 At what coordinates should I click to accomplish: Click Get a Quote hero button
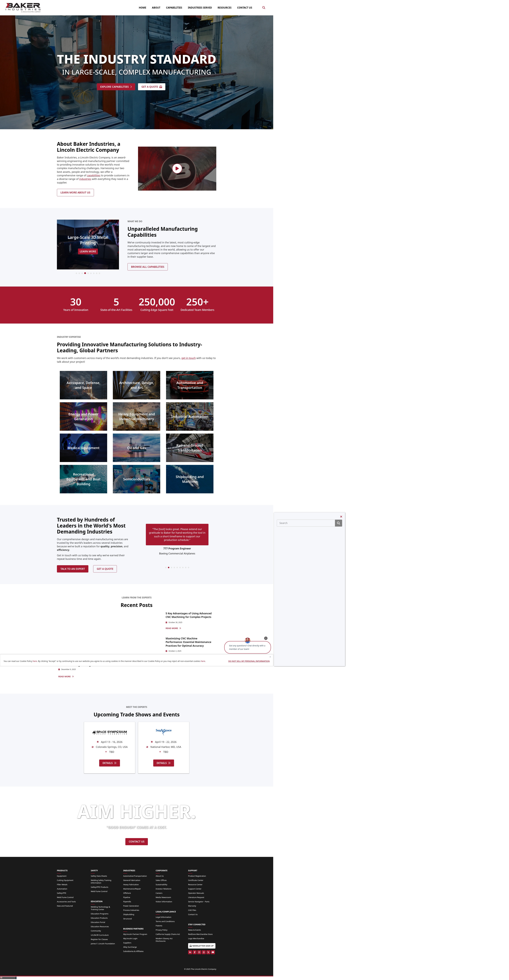pyautogui.click(x=152, y=87)
